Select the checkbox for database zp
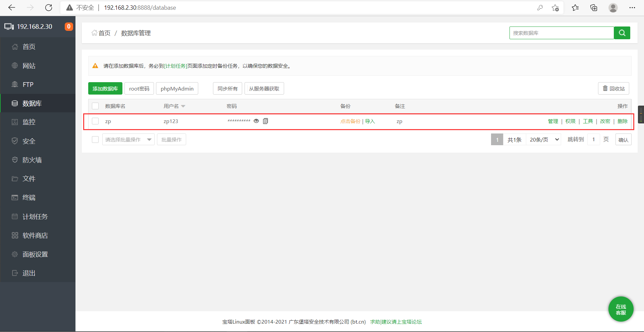 [x=95, y=121]
